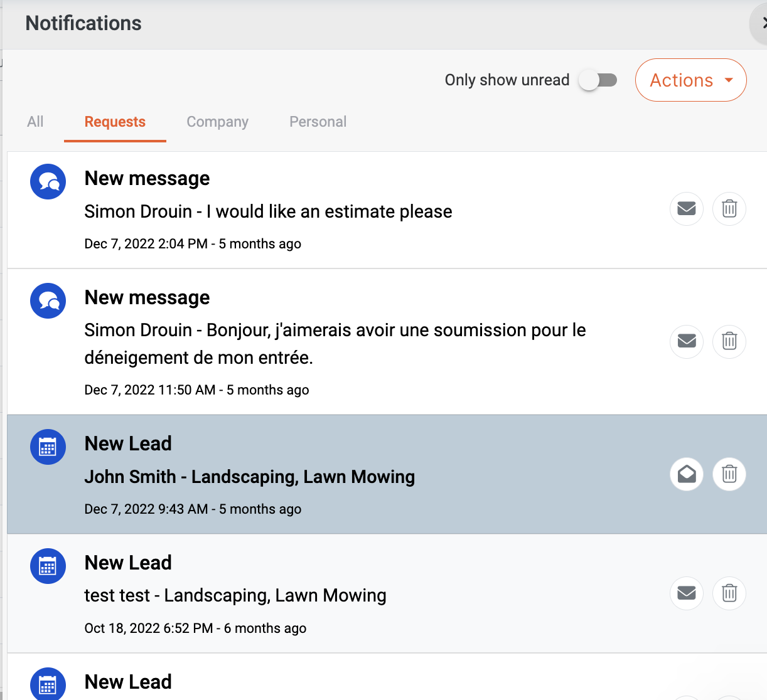Viewport: 767px width, 700px height.
Task: Switch to the All tab
Action: [35, 122]
